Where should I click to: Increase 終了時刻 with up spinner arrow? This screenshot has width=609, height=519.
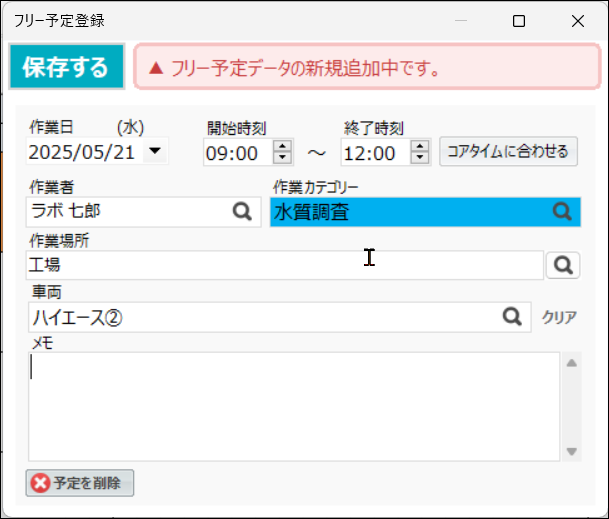(x=420, y=146)
